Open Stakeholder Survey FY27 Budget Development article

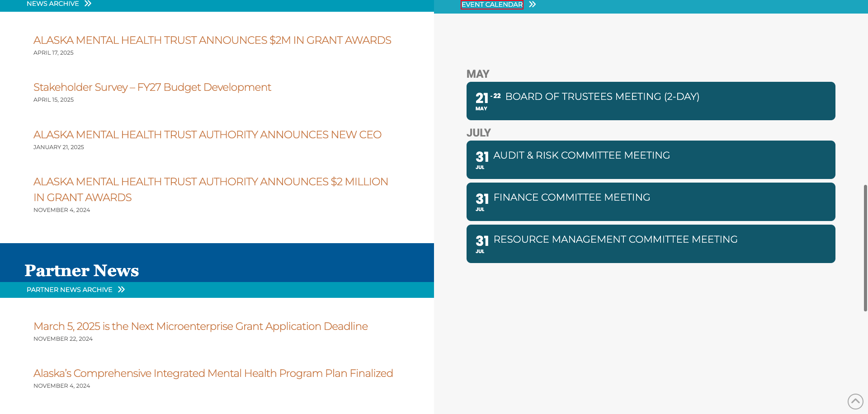coord(152,87)
